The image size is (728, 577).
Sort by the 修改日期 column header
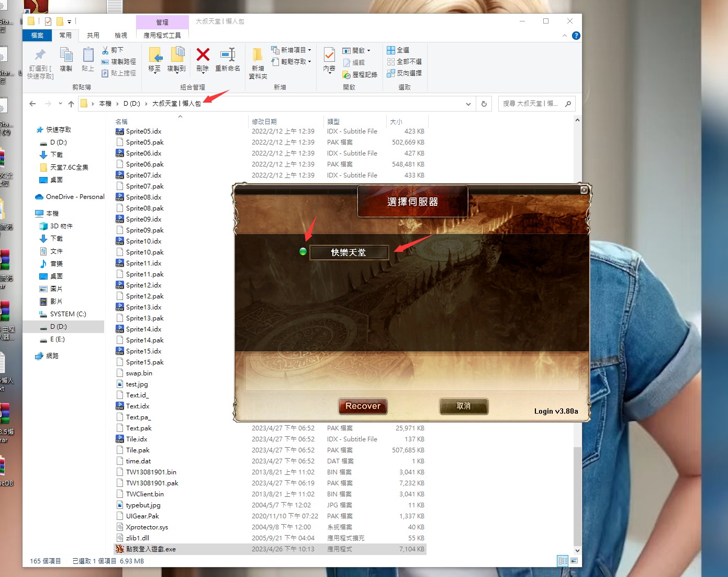pos(264,121)
